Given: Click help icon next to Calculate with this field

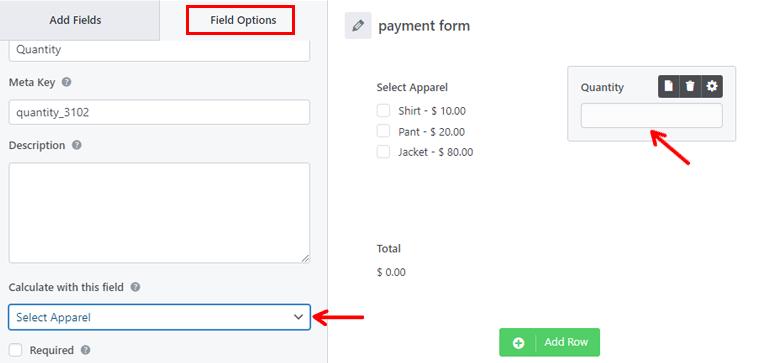Looking at the screenshot, I should click(x=136, y=287).
